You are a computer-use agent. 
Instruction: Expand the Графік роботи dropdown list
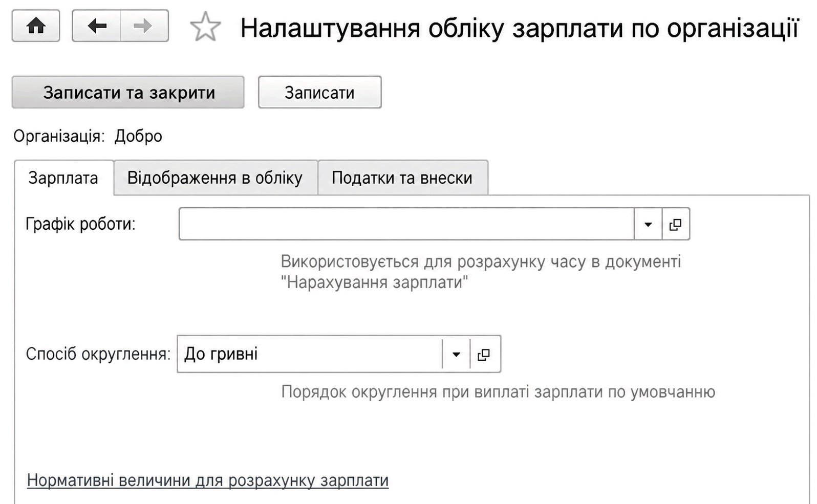tap(648, 224)
